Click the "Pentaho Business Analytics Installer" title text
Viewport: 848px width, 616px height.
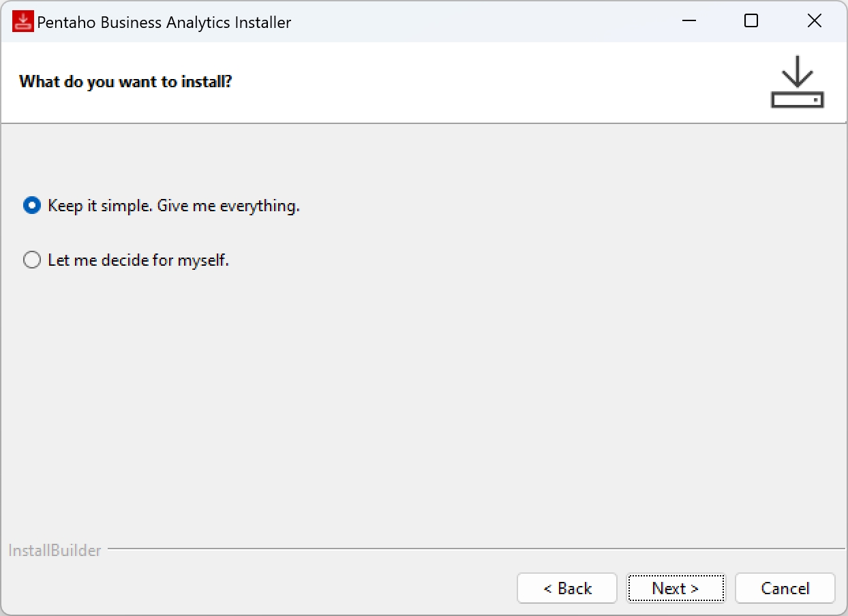[164, 22]
